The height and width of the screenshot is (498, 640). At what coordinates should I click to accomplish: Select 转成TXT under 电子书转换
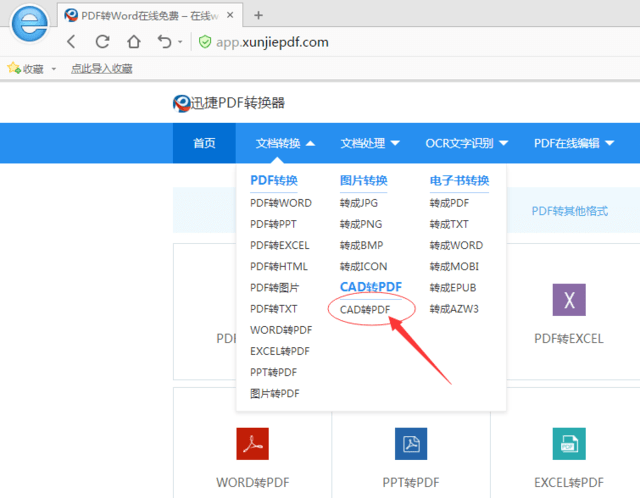click(449, 224)
